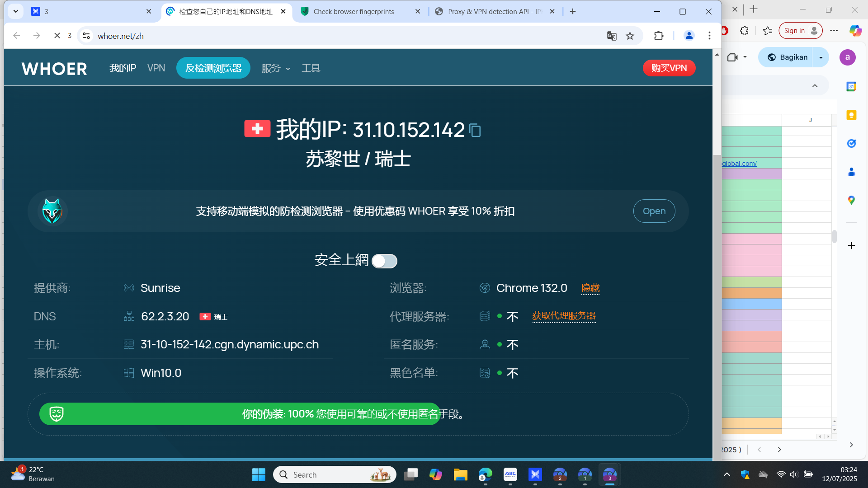Screen dimensions: 868x488
Task: Go back to the previous page
Action: [x=17, y=36]
